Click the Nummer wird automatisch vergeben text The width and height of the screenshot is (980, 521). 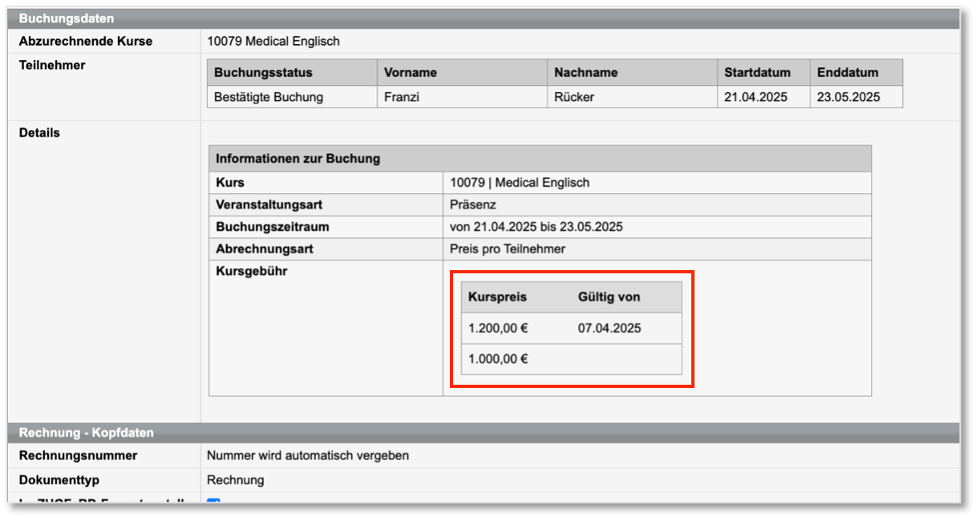point(308,455)
